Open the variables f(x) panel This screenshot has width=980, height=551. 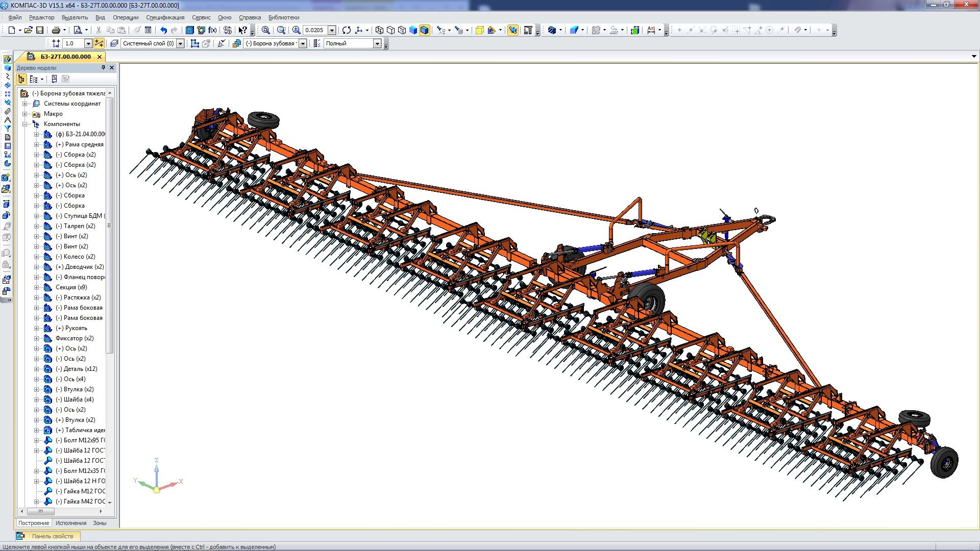(212, 30)
